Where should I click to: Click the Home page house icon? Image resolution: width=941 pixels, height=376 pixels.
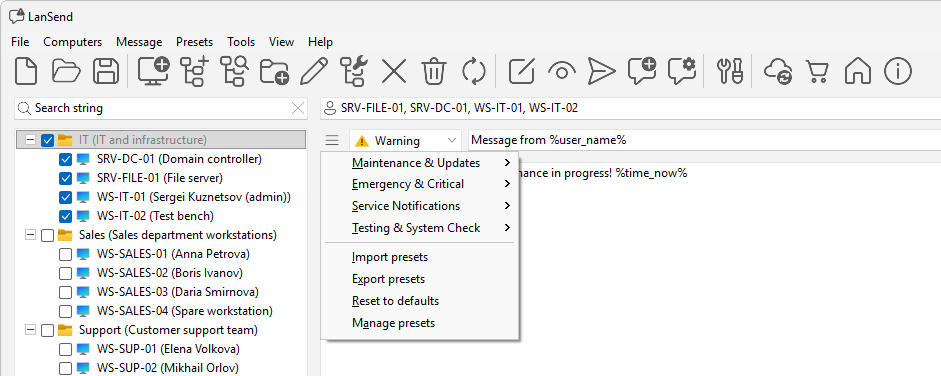pyautogui.click(x=858, y=71)
